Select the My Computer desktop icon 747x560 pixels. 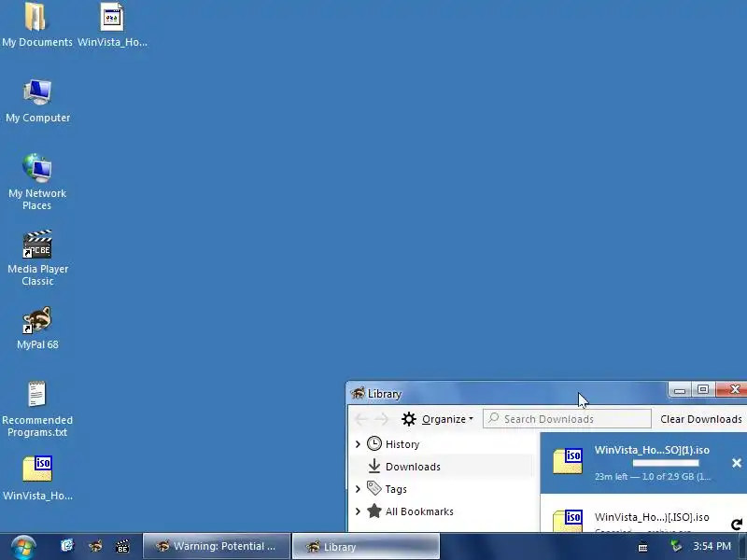coord(37,92)
